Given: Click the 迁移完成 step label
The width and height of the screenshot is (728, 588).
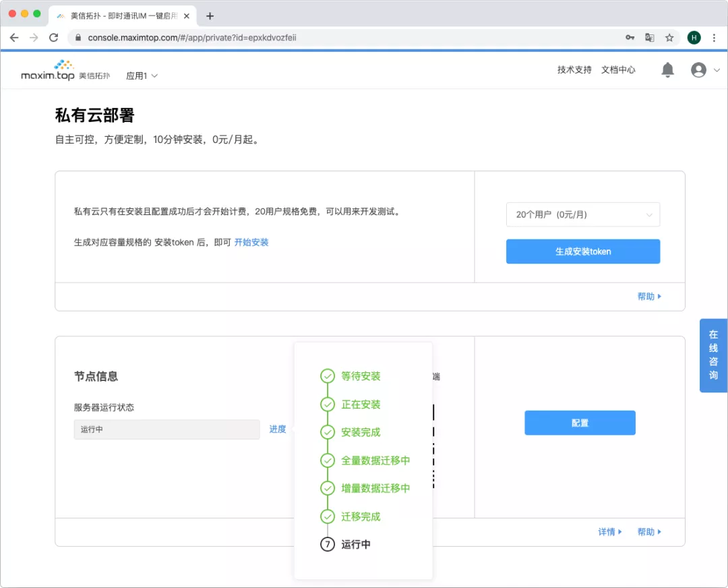Looking at the screenshot, I should tap(361, 516).
